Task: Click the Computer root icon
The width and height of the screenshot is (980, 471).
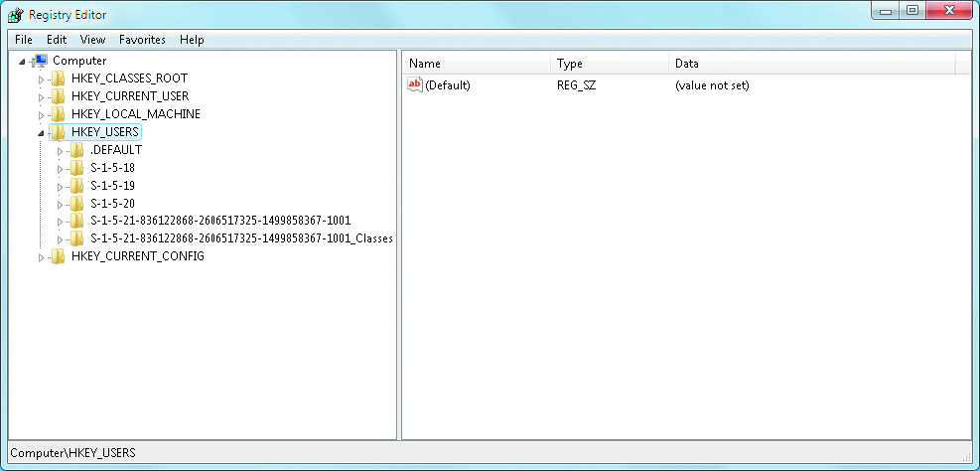Action: pos(40,61)
